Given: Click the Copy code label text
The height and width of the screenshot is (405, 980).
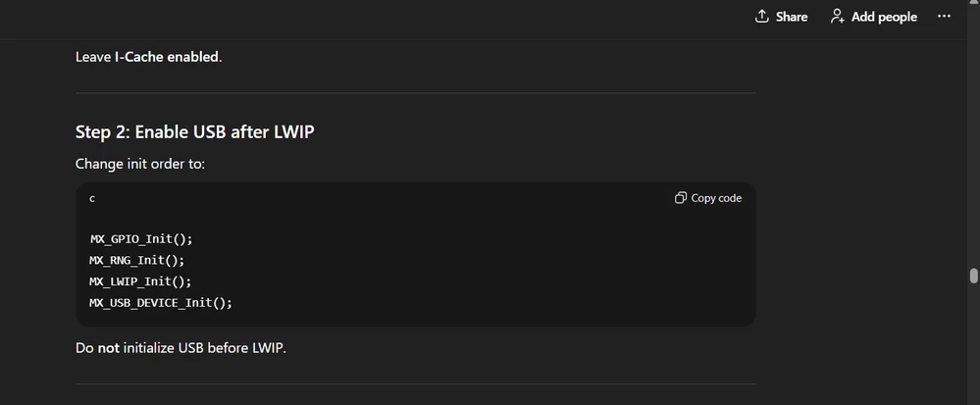Looking at the screenshot, I should [x=716, y=198].
